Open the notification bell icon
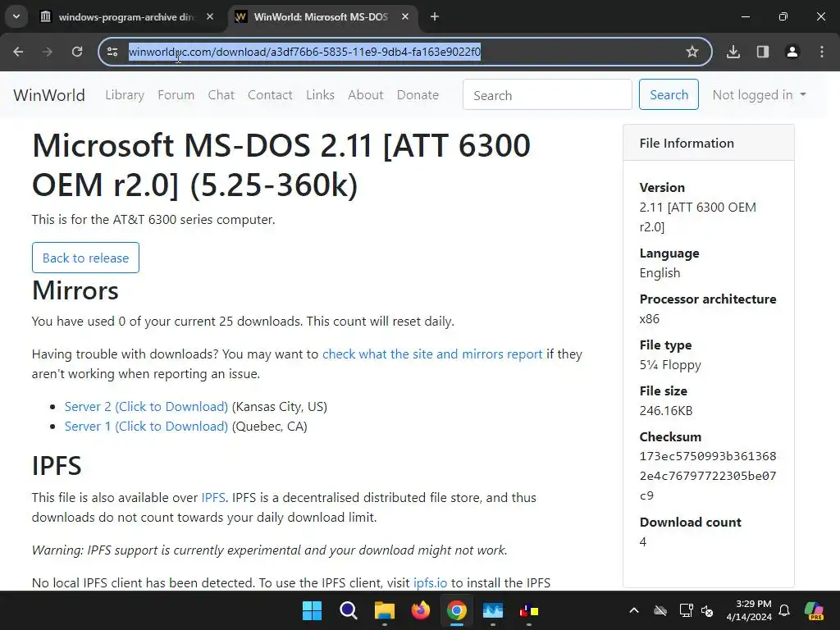The height and width of the screenshot is (630, 840). (x=784, y=610)
